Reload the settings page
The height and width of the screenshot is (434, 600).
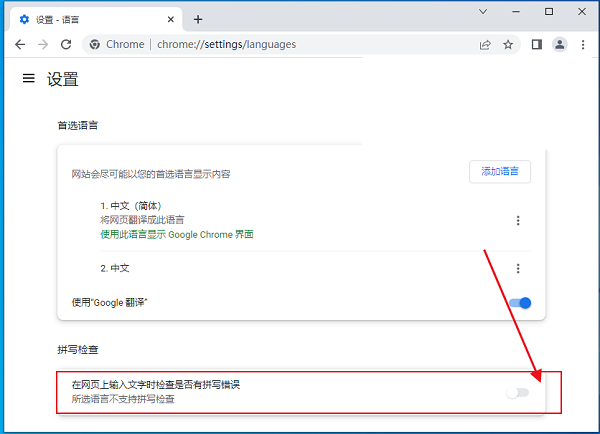[x=66, y=44]
